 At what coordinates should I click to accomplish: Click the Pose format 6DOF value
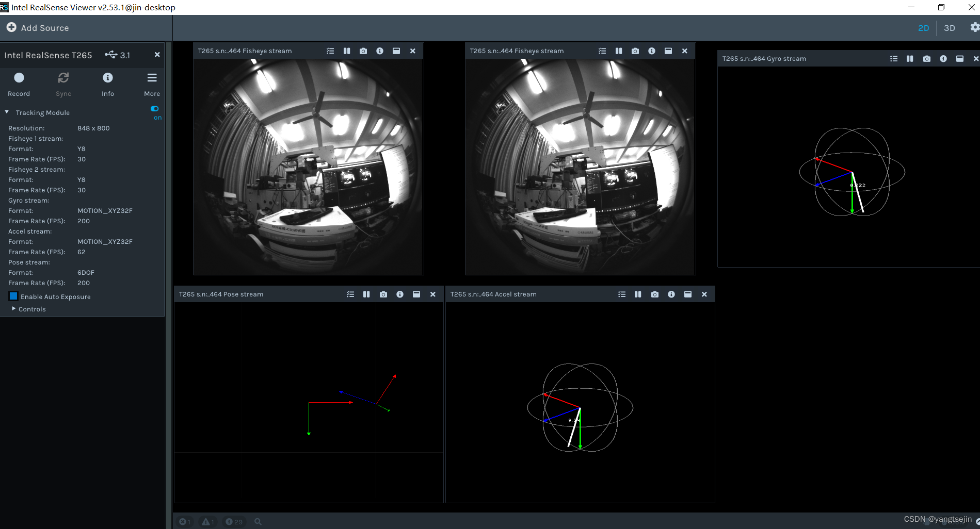click(86, 272)
